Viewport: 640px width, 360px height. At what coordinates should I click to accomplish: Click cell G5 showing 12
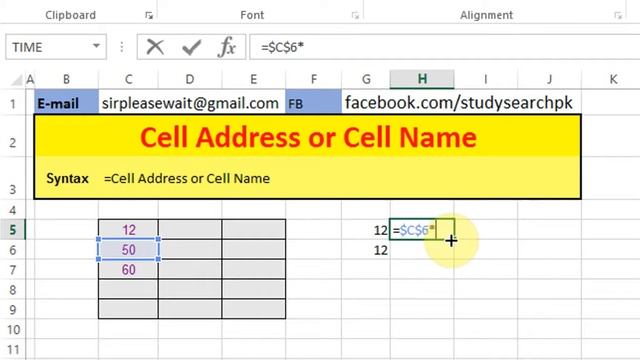click(366, 230)
